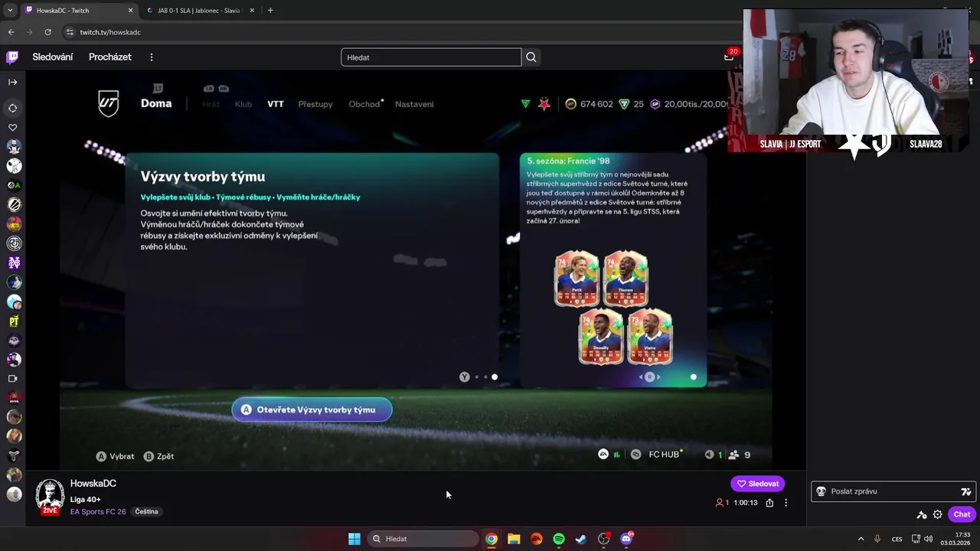Viewport: 980px width, 551px height.
Task: Show hidden system tray icons
Action: coord(861,539)
